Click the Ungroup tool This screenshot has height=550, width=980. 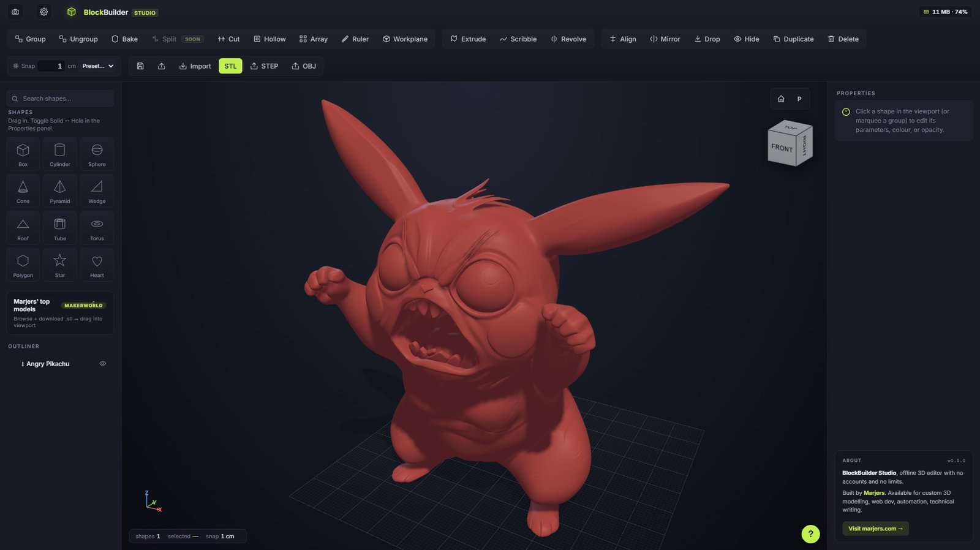(78, 39)
